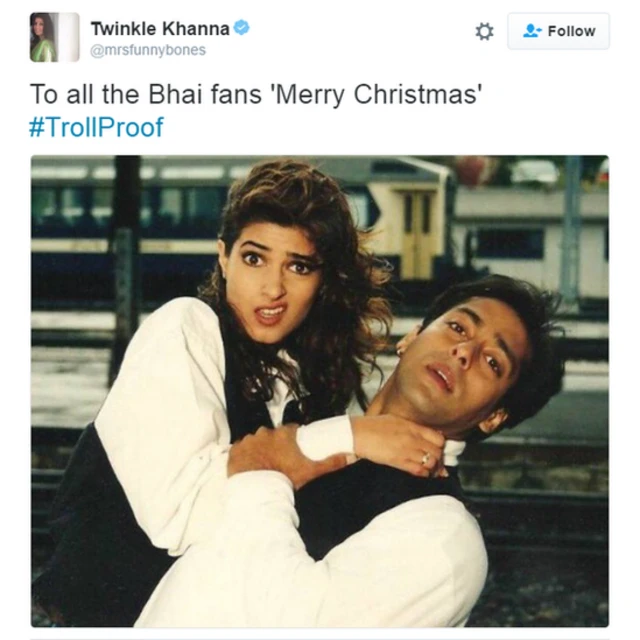The width and height of the screenshot is (640, 640).
Task: Follow the Twinkle Khanna account
Action: click(558, 31)
